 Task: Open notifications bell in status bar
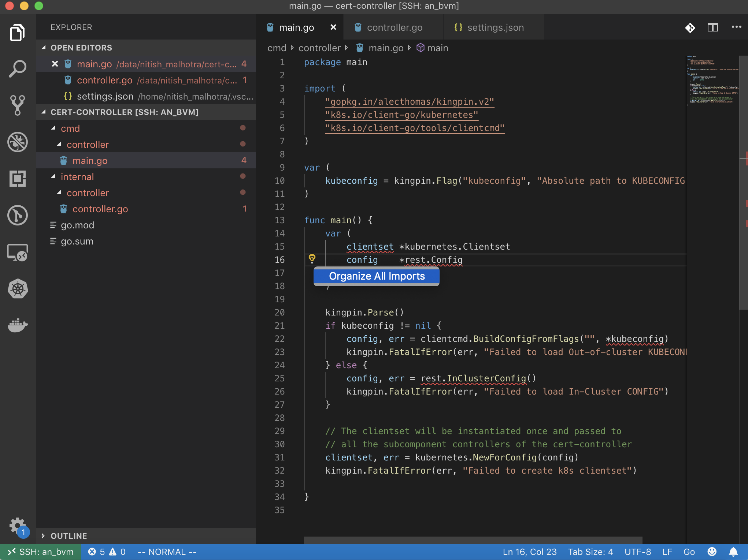[x=733, y=552]
